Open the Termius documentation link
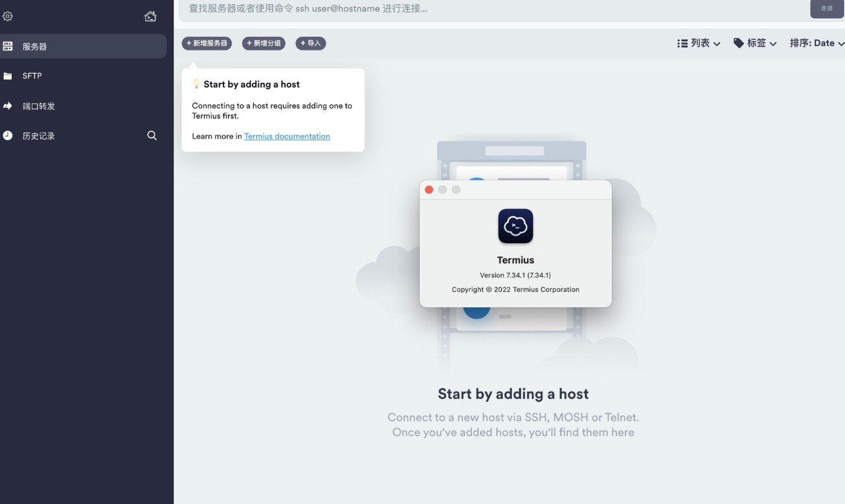 coord(287,136)
